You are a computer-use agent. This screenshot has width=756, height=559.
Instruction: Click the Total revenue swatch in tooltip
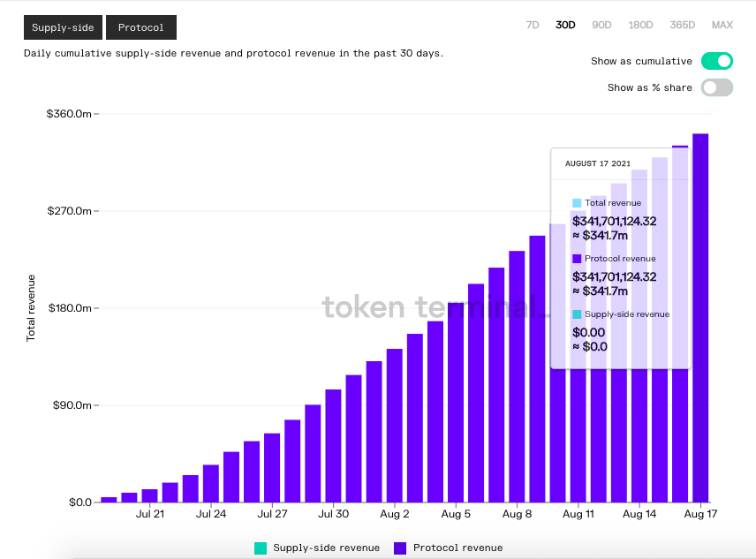click(577, 203)
